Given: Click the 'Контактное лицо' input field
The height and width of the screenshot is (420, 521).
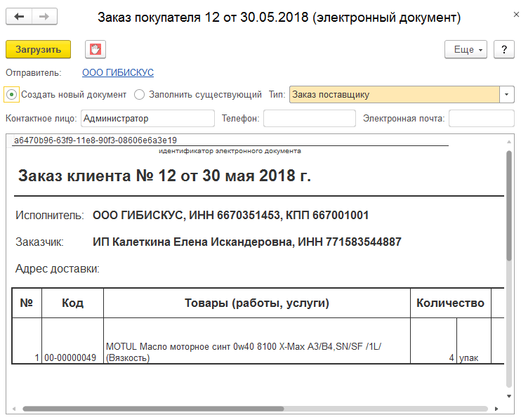Looking at the screenshot, I should [147, 119].
